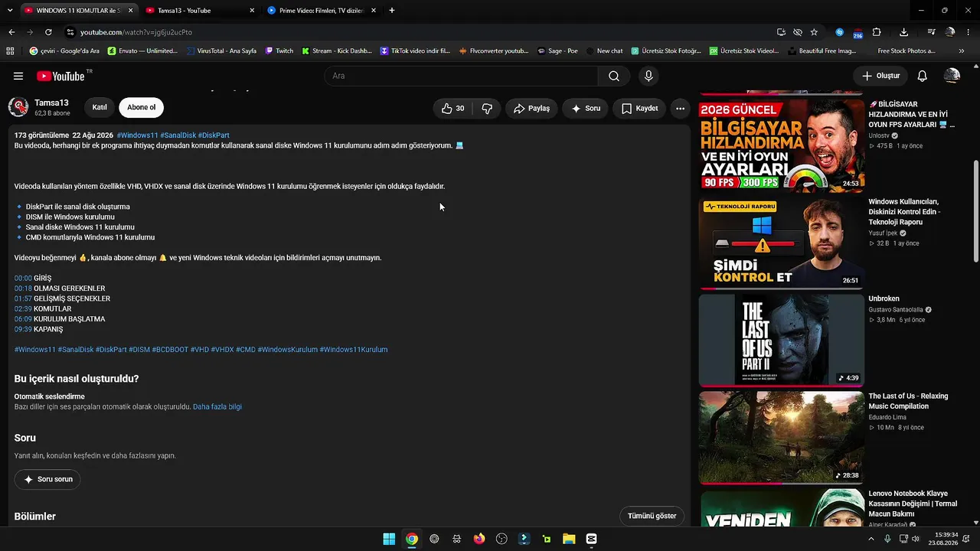Show hidden system tray icons
Image resolution: width=980 pixels, height=551 pixels.
(x=871, y=539)
